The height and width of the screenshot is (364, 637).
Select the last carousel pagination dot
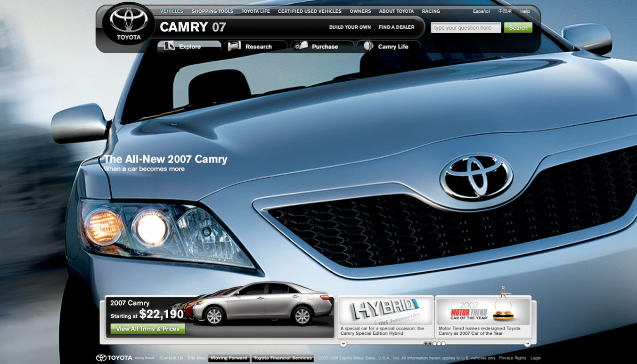point(443,344)
